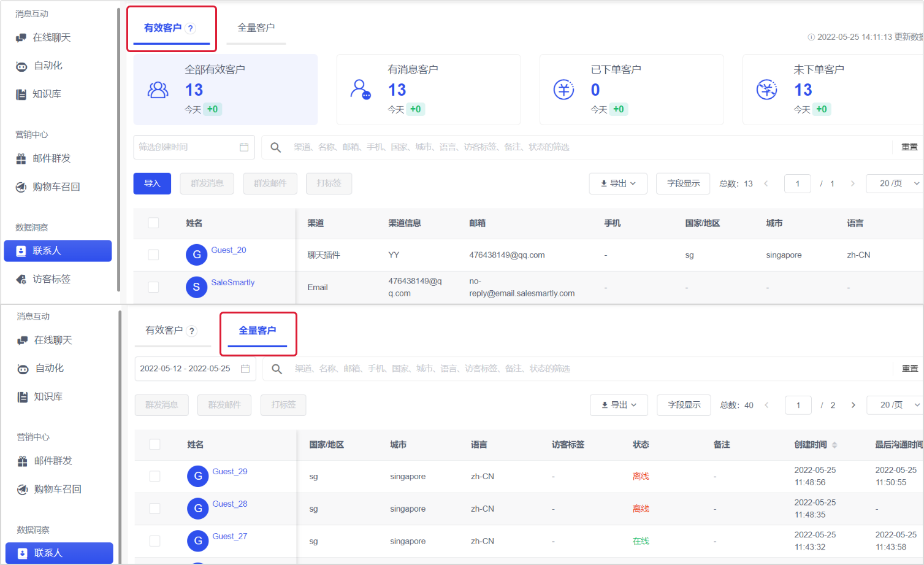Click 字段显示 button beside 总数 40
Viewport: 924px width, 565px height.
[684, 405]
